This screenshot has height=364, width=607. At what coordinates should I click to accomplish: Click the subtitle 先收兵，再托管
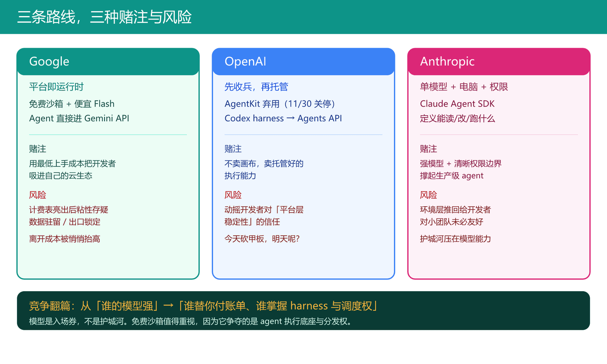coord(256,87)
